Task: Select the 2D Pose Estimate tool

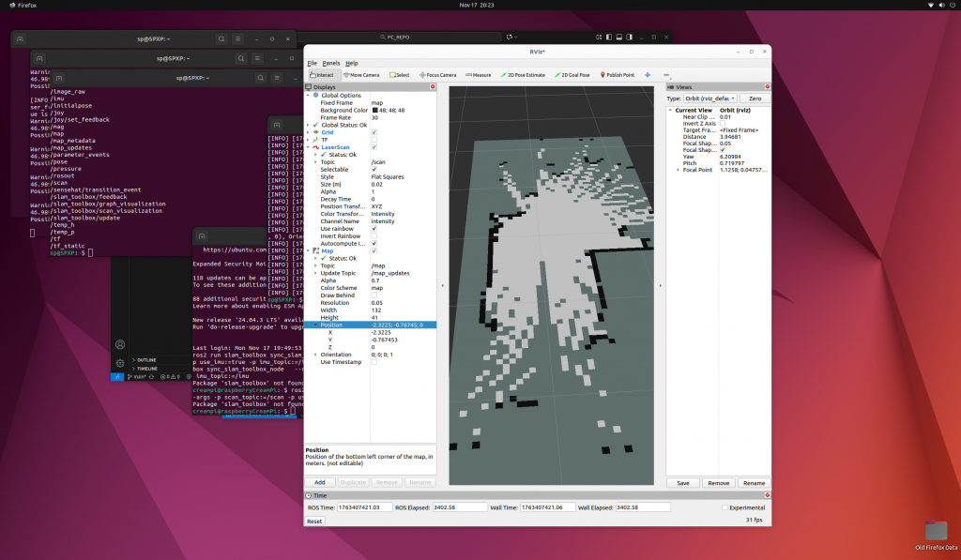Action: point(523,75)
